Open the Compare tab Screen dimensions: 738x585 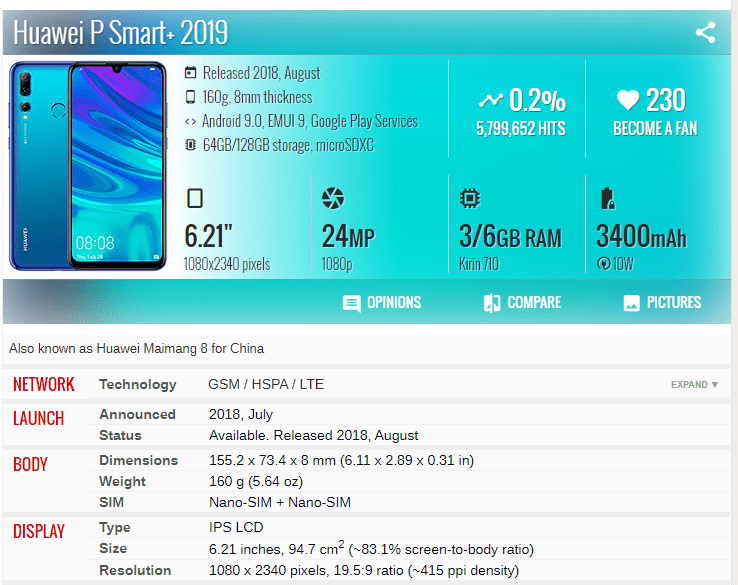click(x=522, y=302)
